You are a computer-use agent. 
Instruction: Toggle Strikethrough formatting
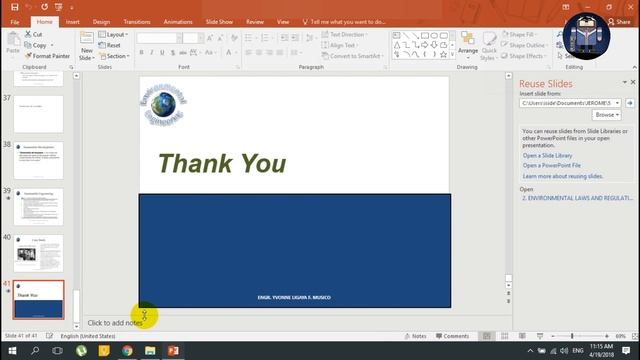click(x=183, y=52)
